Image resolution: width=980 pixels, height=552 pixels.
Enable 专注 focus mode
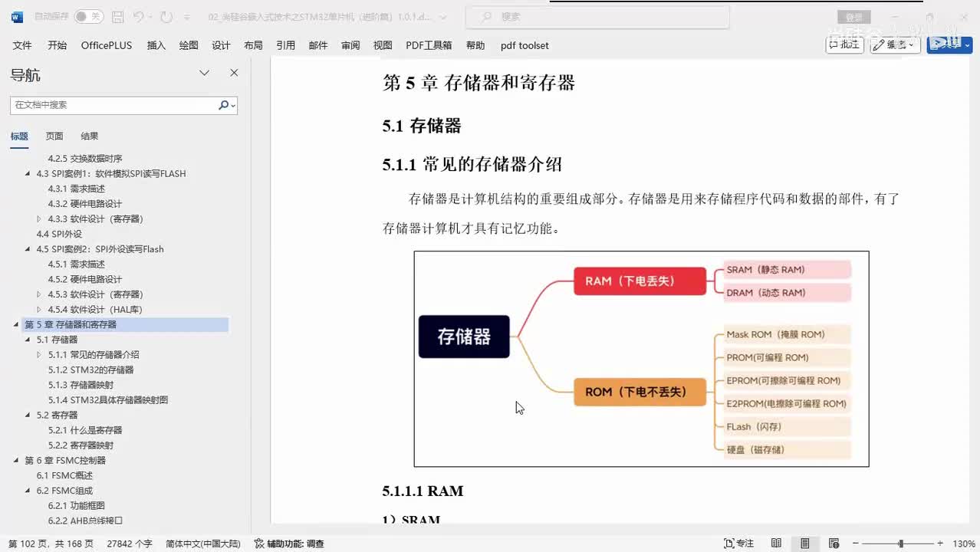point(739,544)
